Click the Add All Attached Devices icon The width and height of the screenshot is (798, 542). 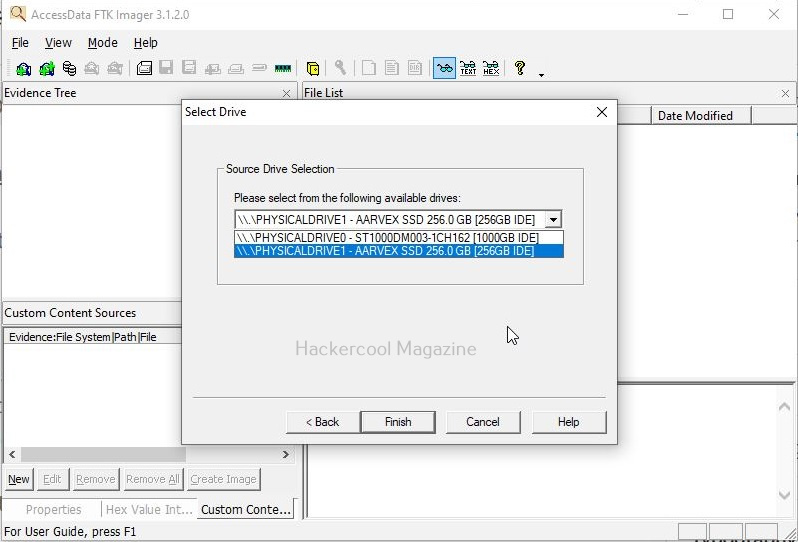tap(46, 69)
